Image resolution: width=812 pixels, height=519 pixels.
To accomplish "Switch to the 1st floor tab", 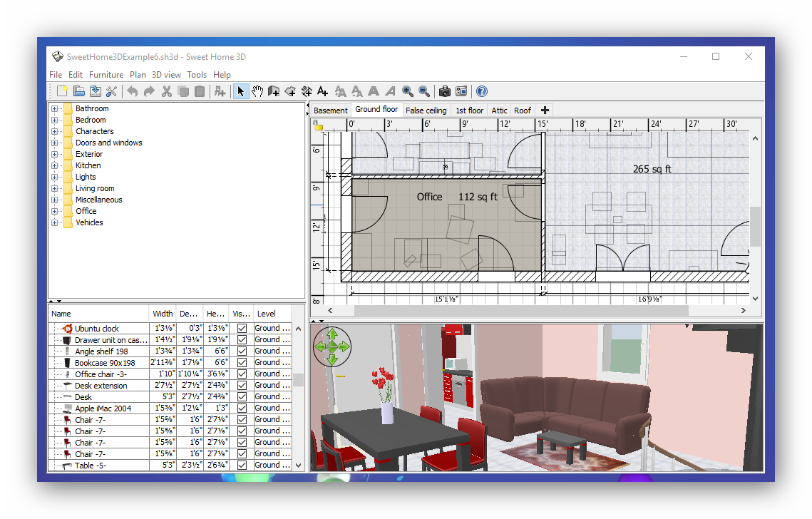I will [x=469, y=111].
